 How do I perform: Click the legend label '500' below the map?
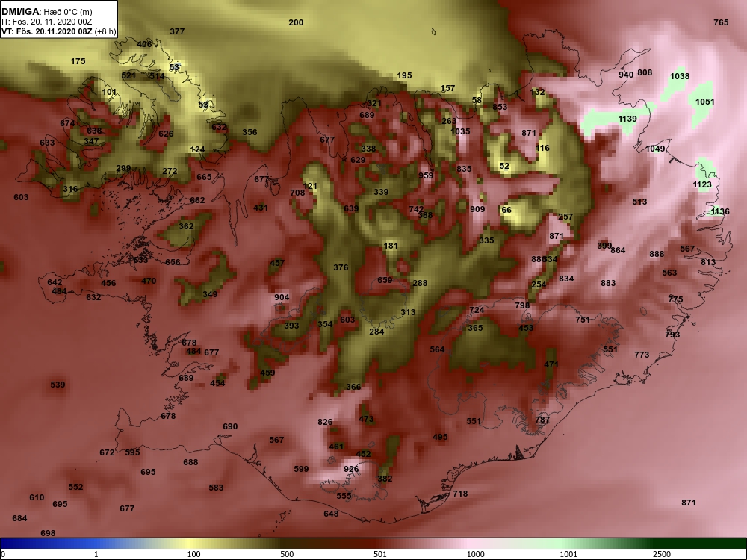(x=287, y=554)
